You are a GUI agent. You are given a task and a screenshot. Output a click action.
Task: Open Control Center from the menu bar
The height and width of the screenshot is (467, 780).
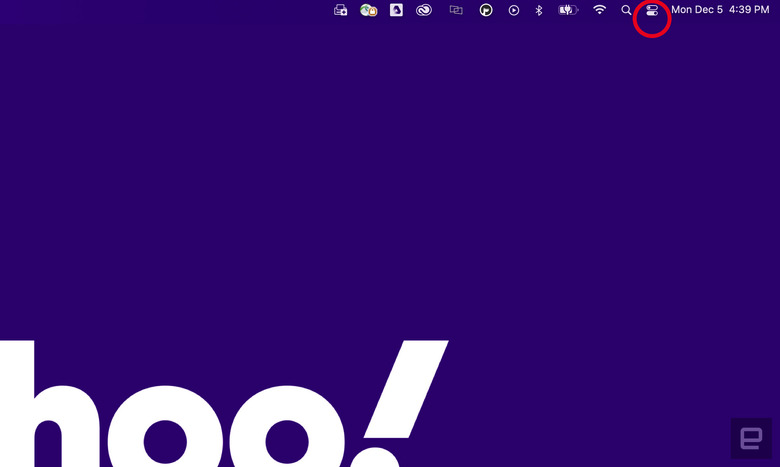pos(652,10)
